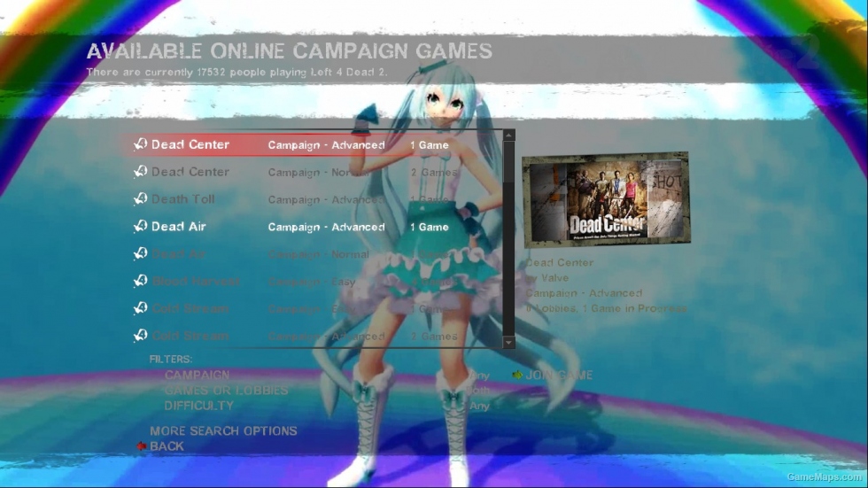Click the icon next to Blood Harvest
The height and width of the screenshot is (488, 868).
pos(140,281)
